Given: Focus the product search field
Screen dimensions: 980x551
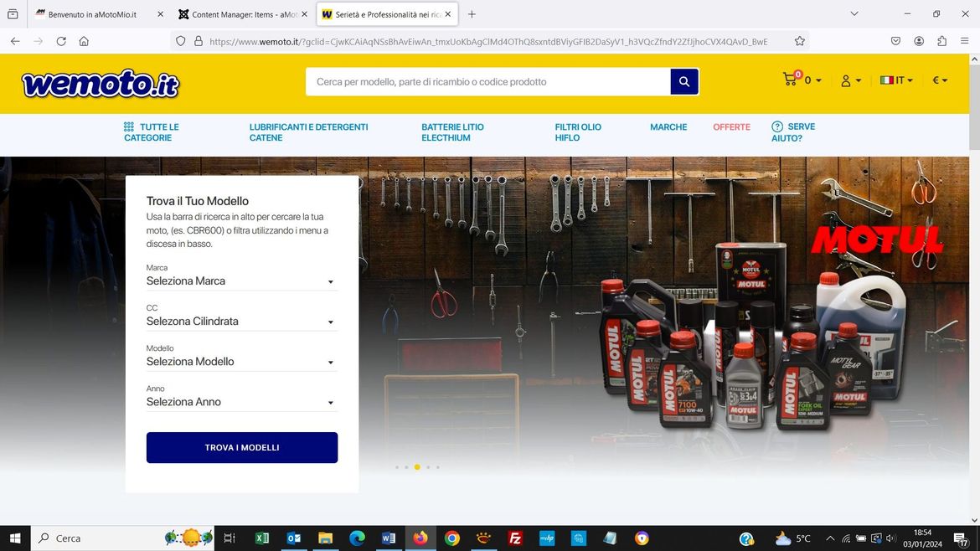Looking at the screenshot, I should 488,82.
